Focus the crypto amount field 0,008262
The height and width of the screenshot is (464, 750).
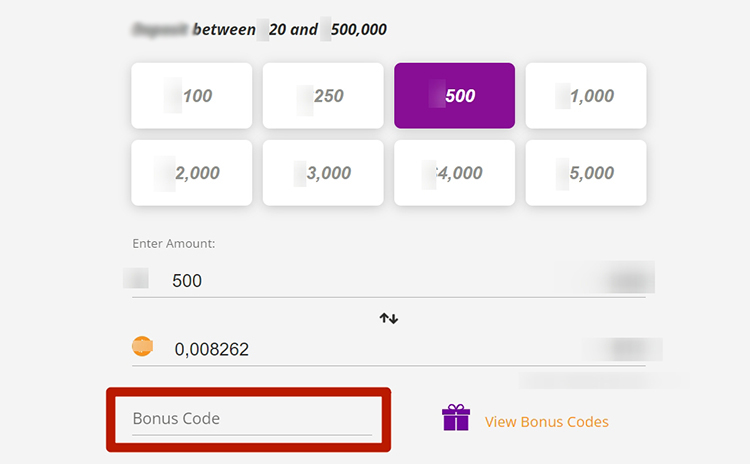point(350,349)
